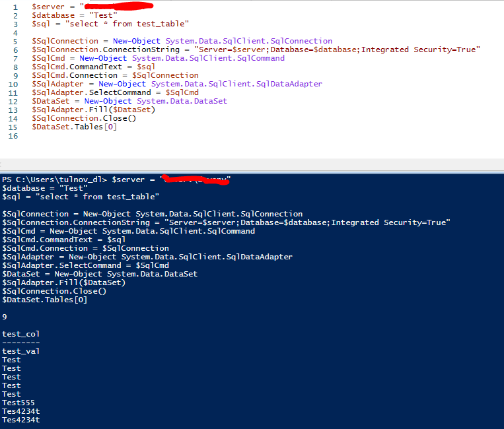Click $database = "Test" in the console pane
Viewport: 504px width, 429px height.
point(45,188)
